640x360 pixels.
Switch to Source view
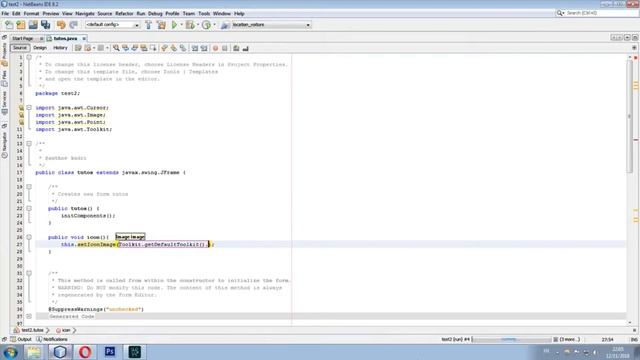point(20,48)
